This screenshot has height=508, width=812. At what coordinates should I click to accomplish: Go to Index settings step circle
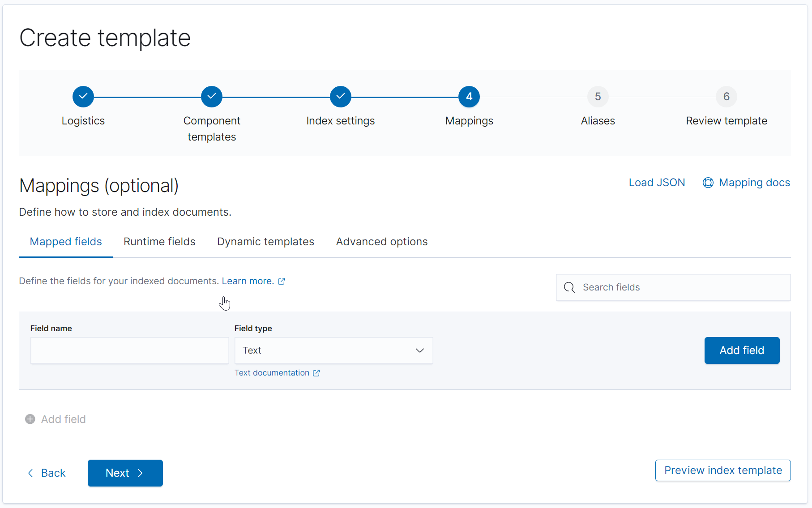(341, 97)
